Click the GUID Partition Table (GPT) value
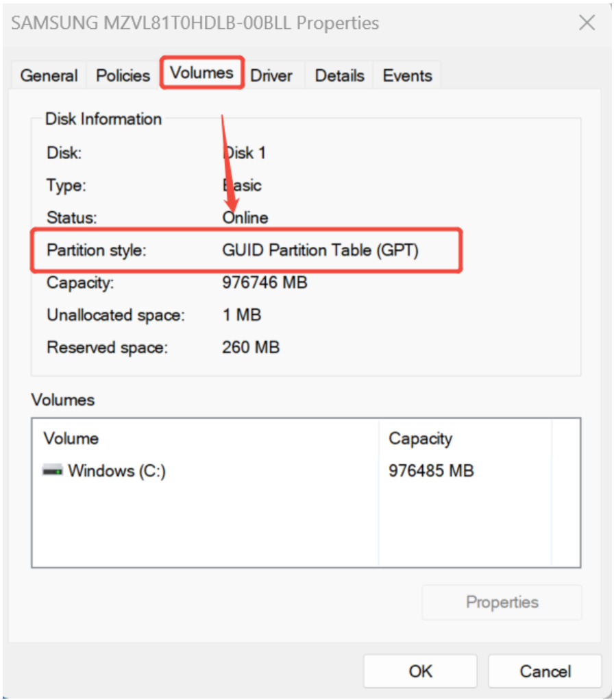This screenshot has width=614, height=700. (x=320, y=250)
